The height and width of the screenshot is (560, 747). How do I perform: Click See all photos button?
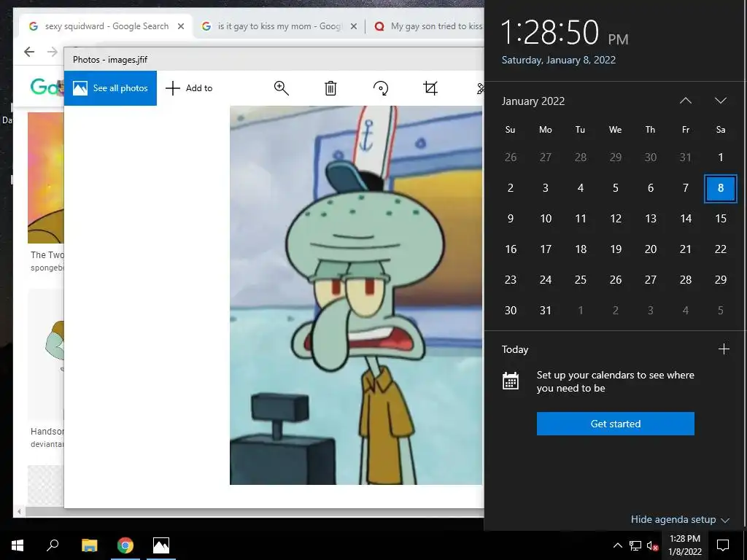pyautogui.click(x=110, y=88)
